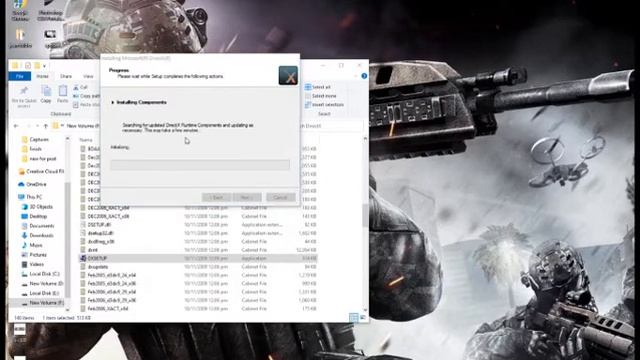Click Invert selection in Explorer ribbon
Viewport: 640px width, 360px height.
pyautogui.click(x=324, y=105)
